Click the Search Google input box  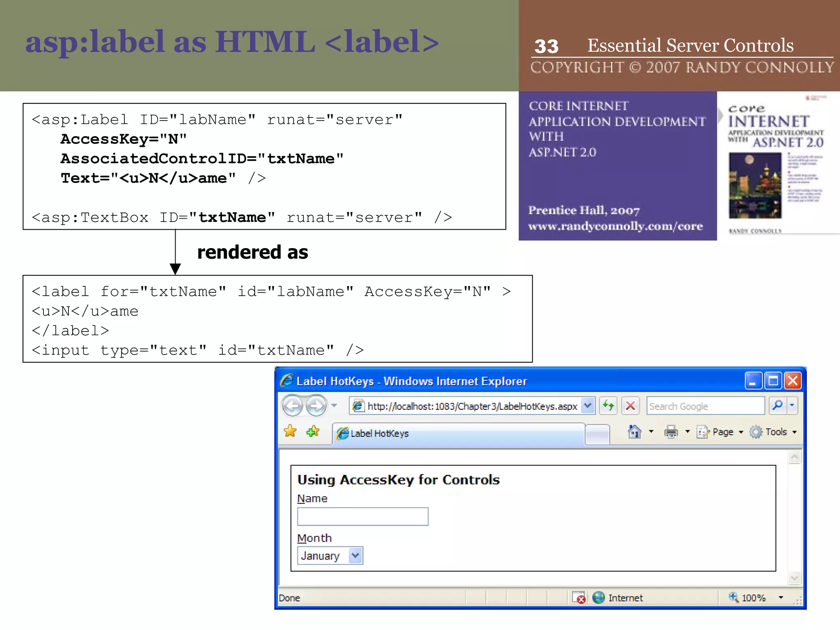705,406
